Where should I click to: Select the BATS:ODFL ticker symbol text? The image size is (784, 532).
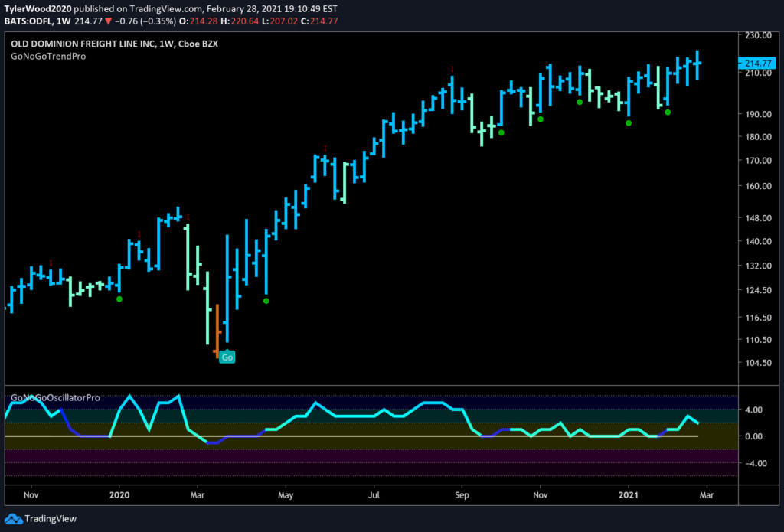click(27, 21)
